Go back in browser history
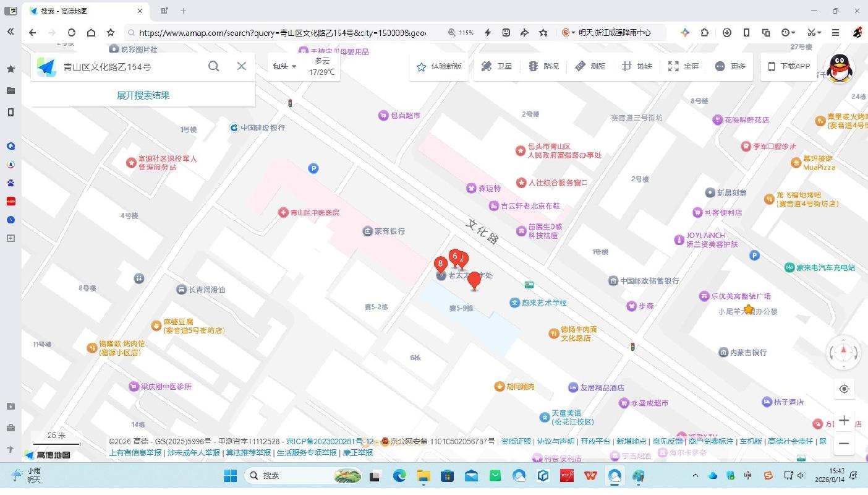868x495 pixels. [x=32, y=33]
